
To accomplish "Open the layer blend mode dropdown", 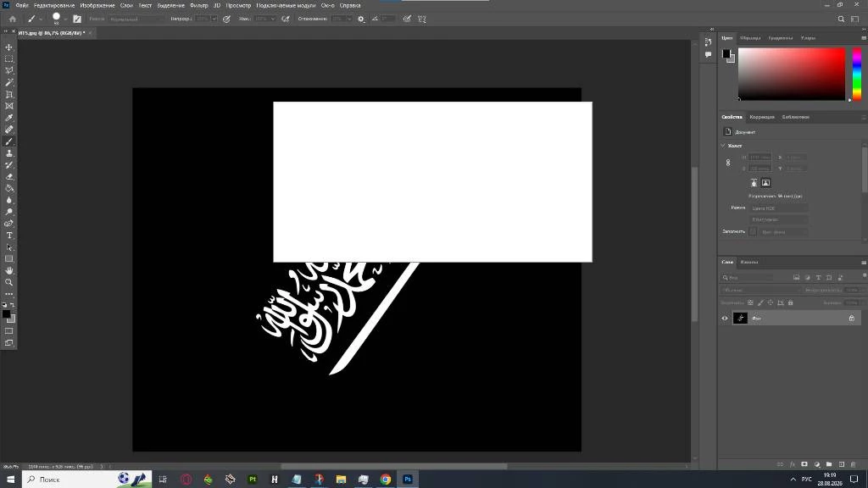I will coord(762,290).
